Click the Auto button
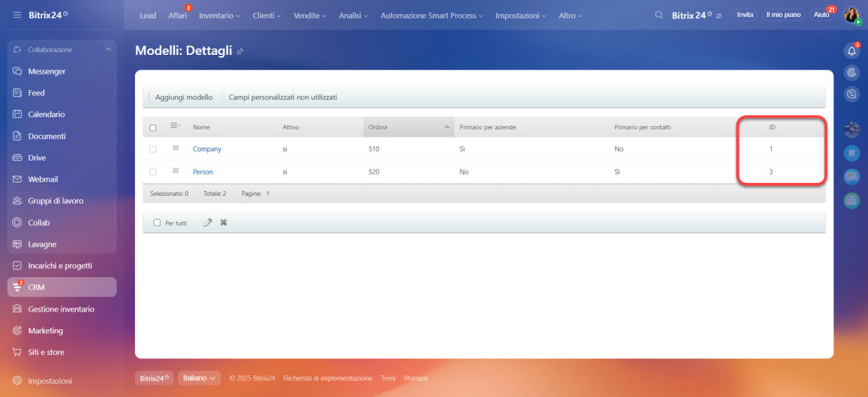The width and height of the screenshot is (868, 397). click(x=821, y=15)
